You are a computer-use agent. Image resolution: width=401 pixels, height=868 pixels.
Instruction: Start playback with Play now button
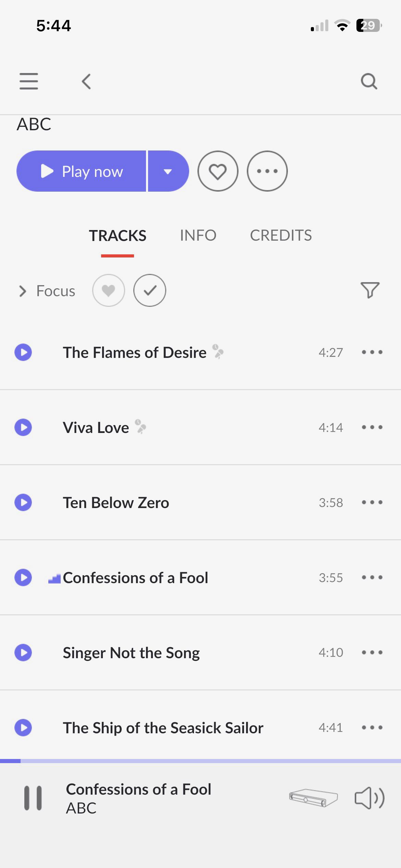pyautogui.click(x=82, y=171)
